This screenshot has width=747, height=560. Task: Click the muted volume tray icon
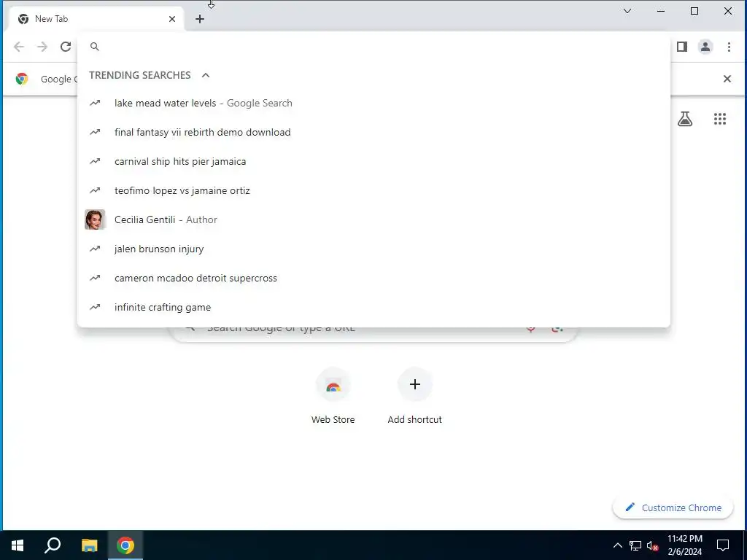point(653,545)
